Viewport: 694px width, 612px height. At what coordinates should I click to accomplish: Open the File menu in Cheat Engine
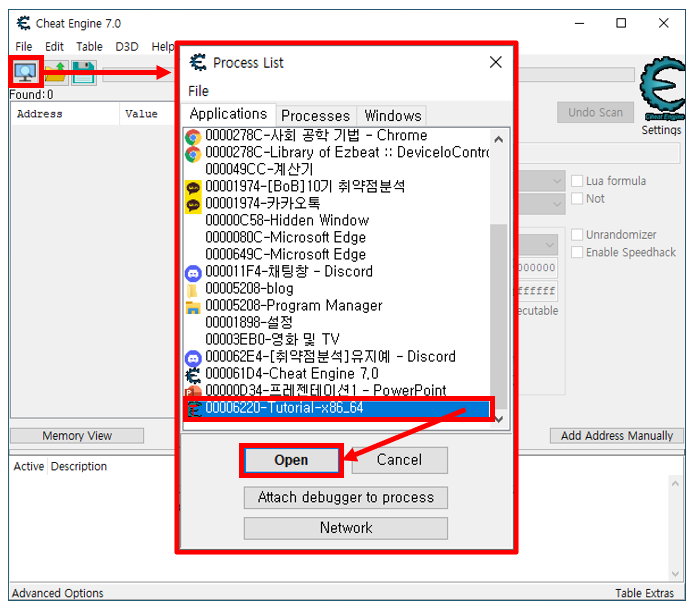24,46
